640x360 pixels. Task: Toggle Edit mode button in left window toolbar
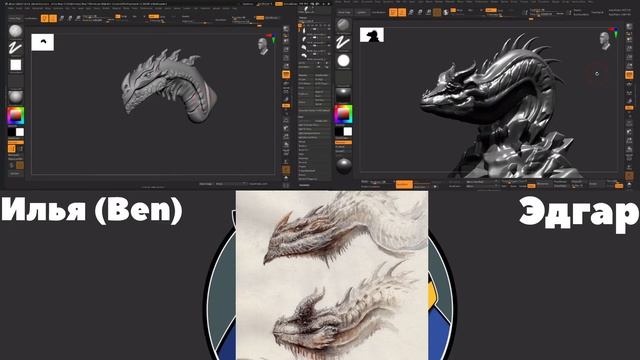pyautogui.click(x=44, y=18)
